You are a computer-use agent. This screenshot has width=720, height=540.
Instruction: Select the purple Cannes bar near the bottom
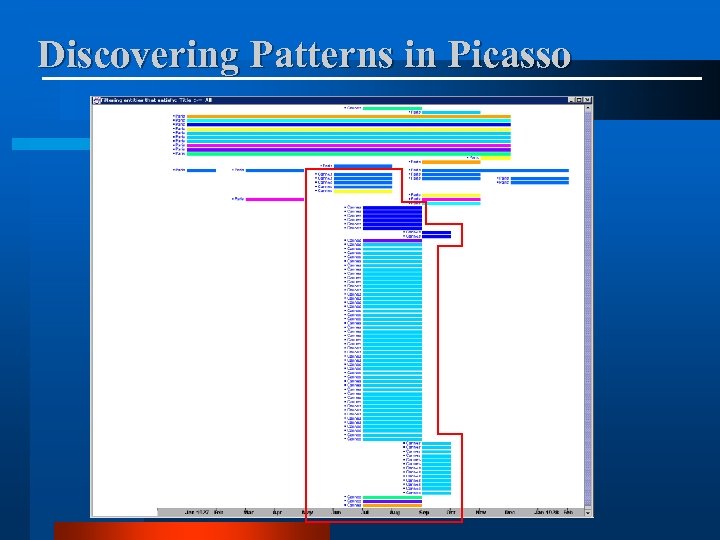(392, 501)
